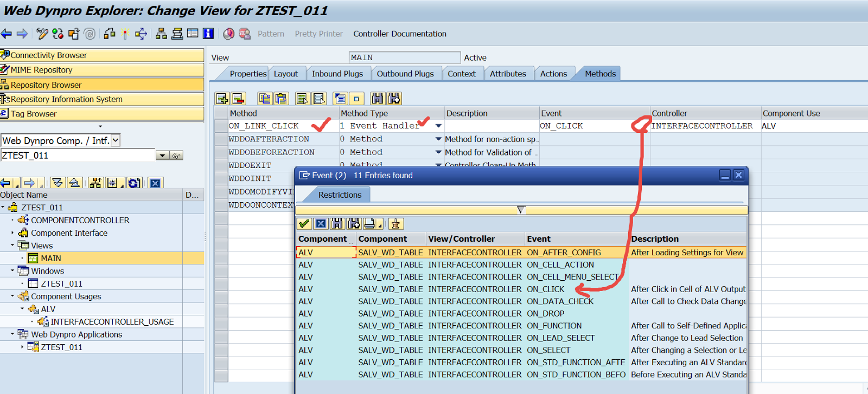
Task: Click the insert row icon above Methods table
Action: click(x=222, y=99)
